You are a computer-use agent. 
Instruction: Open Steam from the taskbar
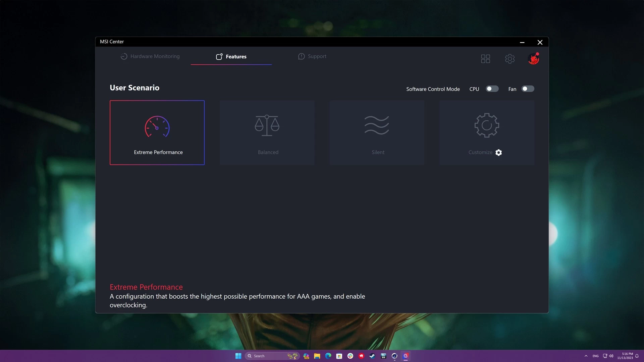[x=372, y=356]
